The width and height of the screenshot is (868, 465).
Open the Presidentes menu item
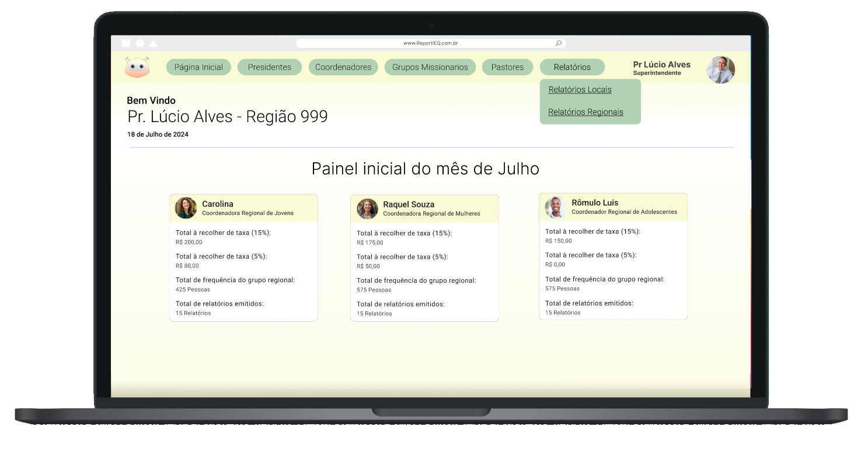click(x=269, y=67)
